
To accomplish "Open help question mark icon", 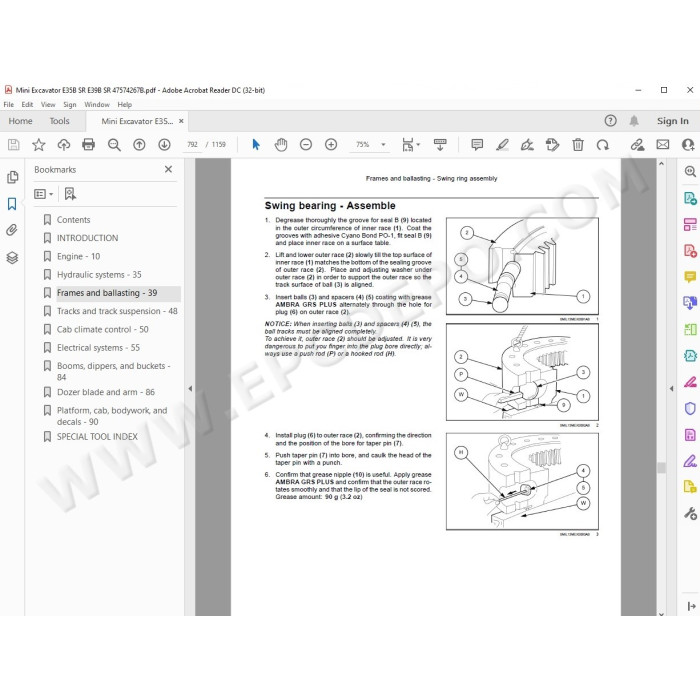I will (610, 121).
